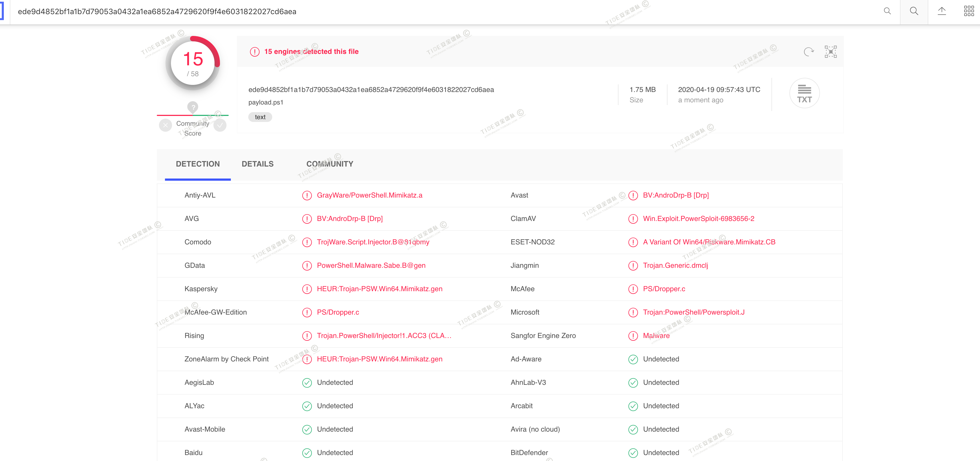Click the reanalyze refresh icon
Screen dimensions: 980x461
[808, 52]
